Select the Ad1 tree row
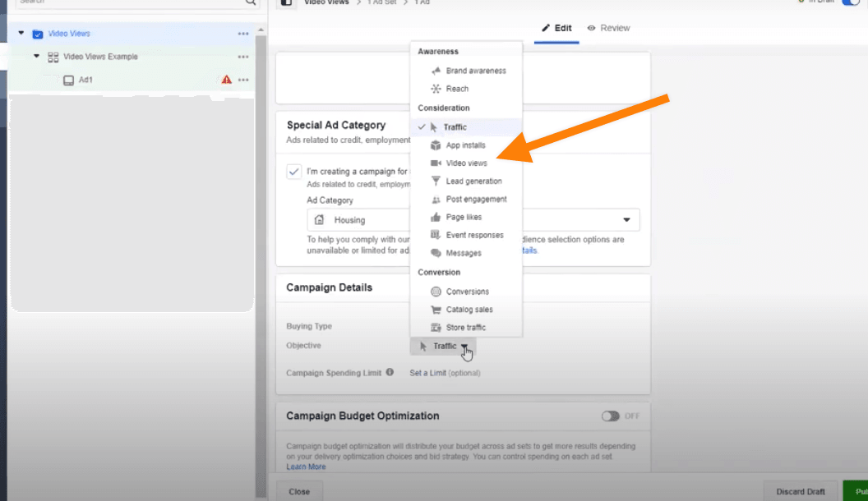Screen dimensions: 868x501 [132, 80]
